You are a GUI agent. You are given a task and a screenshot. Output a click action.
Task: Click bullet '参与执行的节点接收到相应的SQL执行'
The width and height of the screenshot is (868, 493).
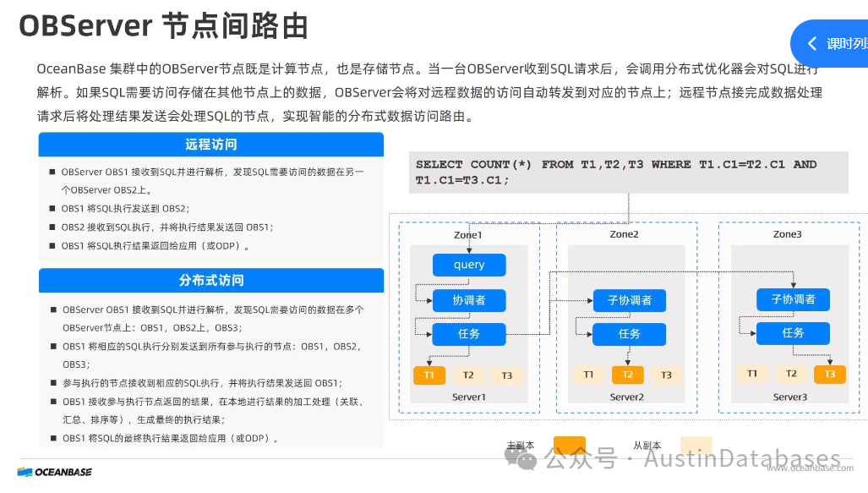pos(203,383)
